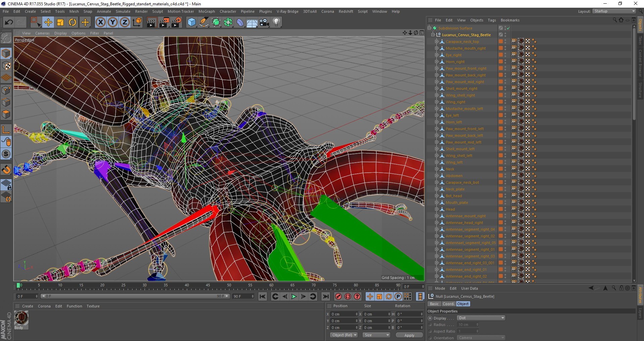
Task: Collapse Lucanus_Cervus_Stag_Beetle null hierarchy
Action: pos(433,35)
